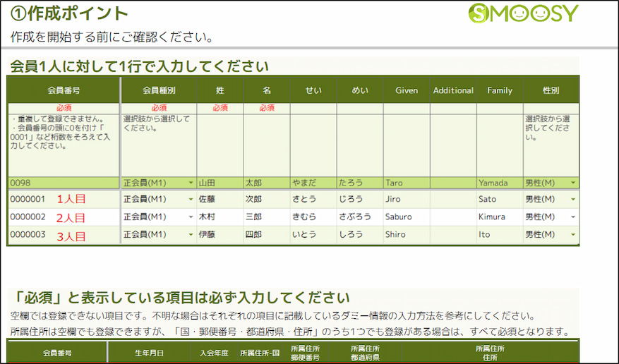Open 性別 dropdown in the Sato row

click(x=572, y=200)
